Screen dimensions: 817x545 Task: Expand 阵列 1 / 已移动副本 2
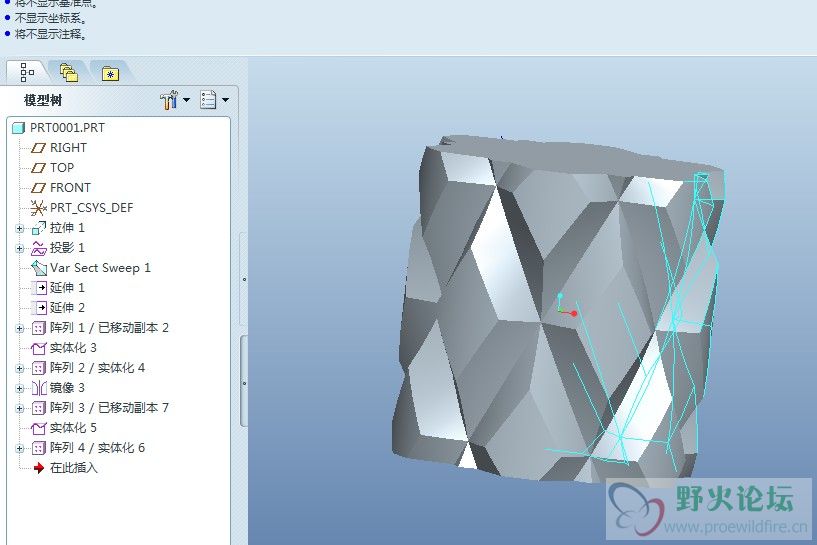[20, 328]
